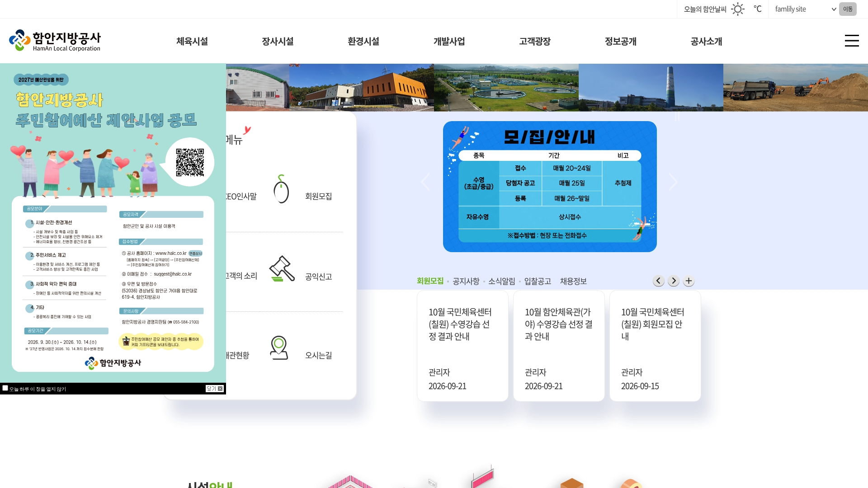Image resolution: width=868 pixels, height=488 pixels.
Task: Select the 채용정보 tab
Action: coord(573,281)
